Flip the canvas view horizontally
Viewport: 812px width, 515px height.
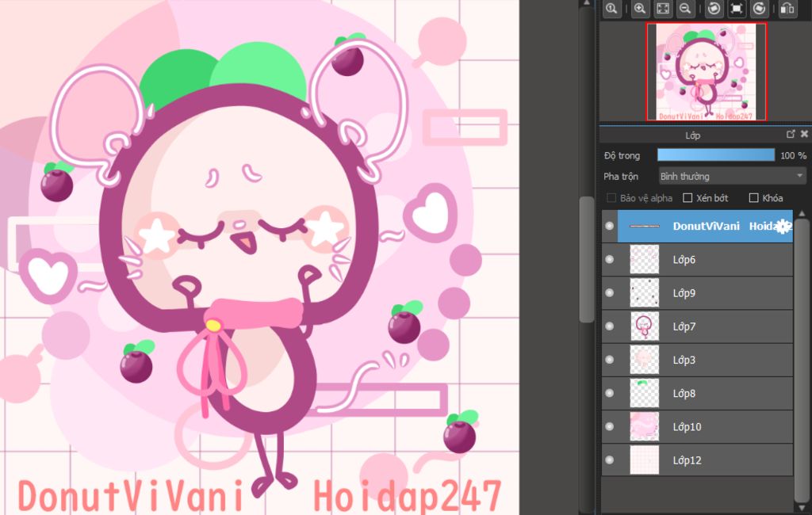[787, 9]
